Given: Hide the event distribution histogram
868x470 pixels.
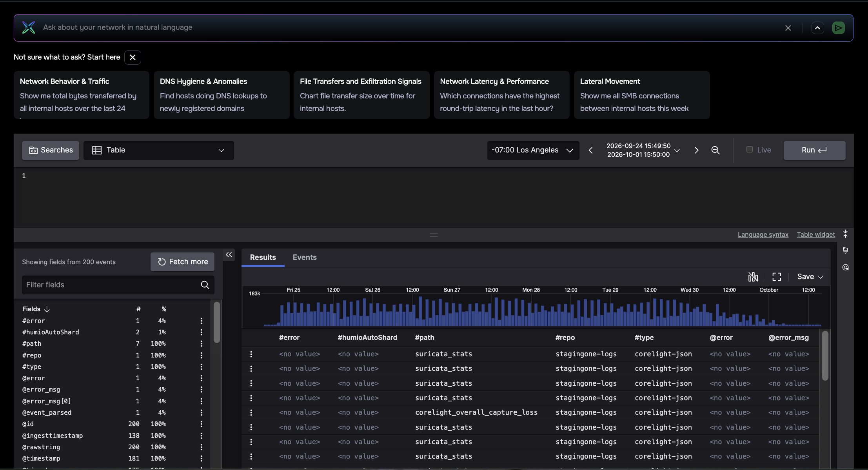Looking at the screenshot, I should pyautogui.click(x=753, y=277).
